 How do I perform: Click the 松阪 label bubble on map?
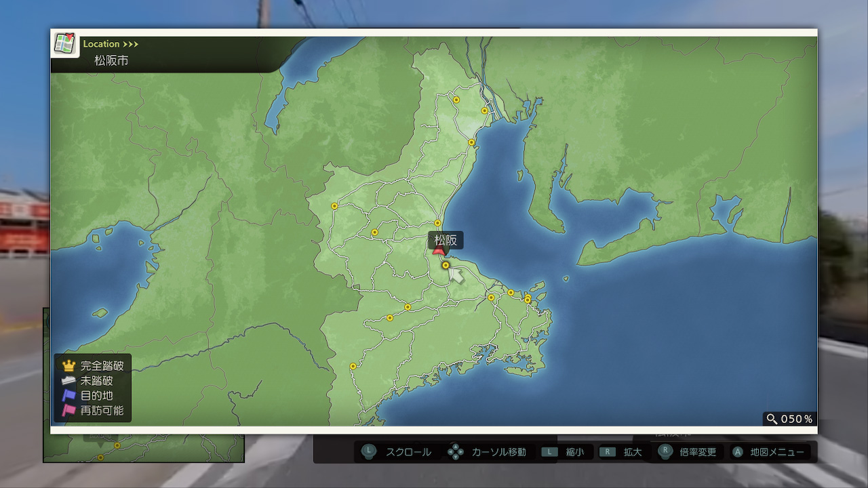(x=446, y=240)
